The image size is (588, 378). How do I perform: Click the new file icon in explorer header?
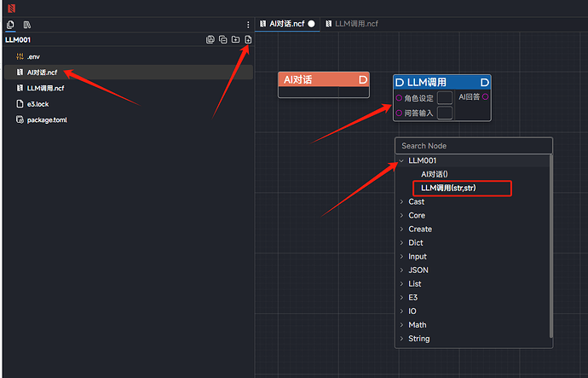tap(248, 40)
